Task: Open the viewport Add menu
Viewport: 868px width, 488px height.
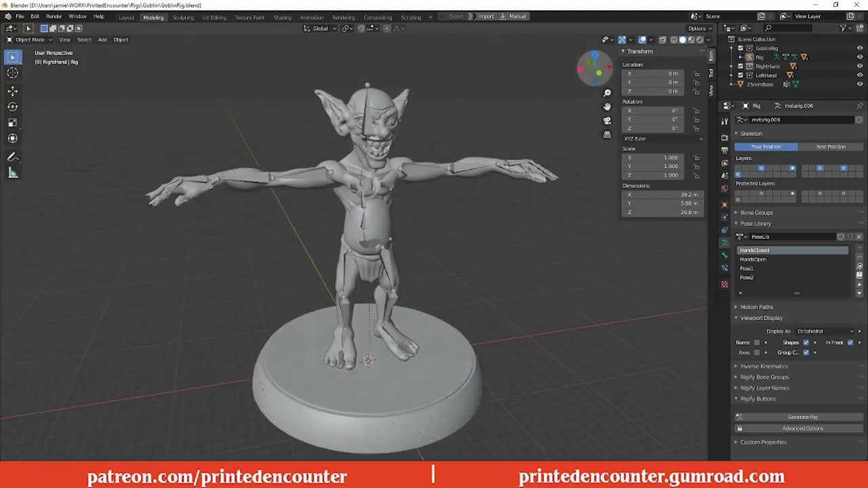Action: tap(102, 39)
